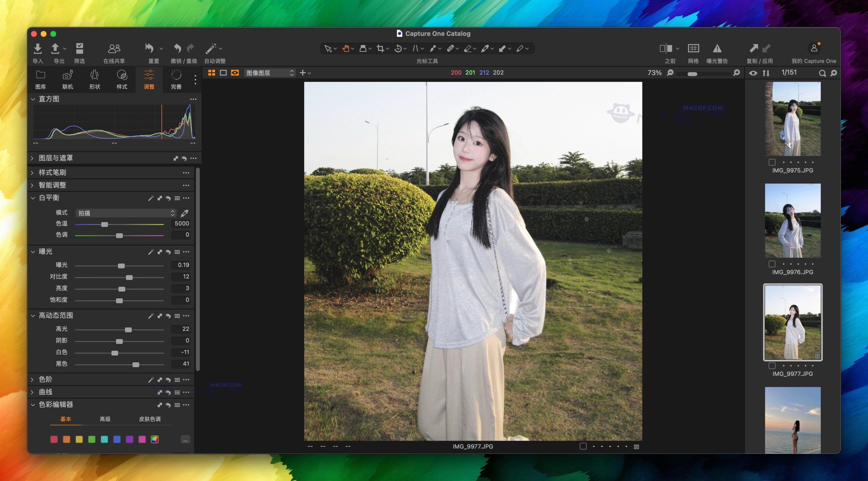Screen dimensions: 868x481
Task: Switch to the 高级 tab in color editor
Action: click(x=105, y=419)
